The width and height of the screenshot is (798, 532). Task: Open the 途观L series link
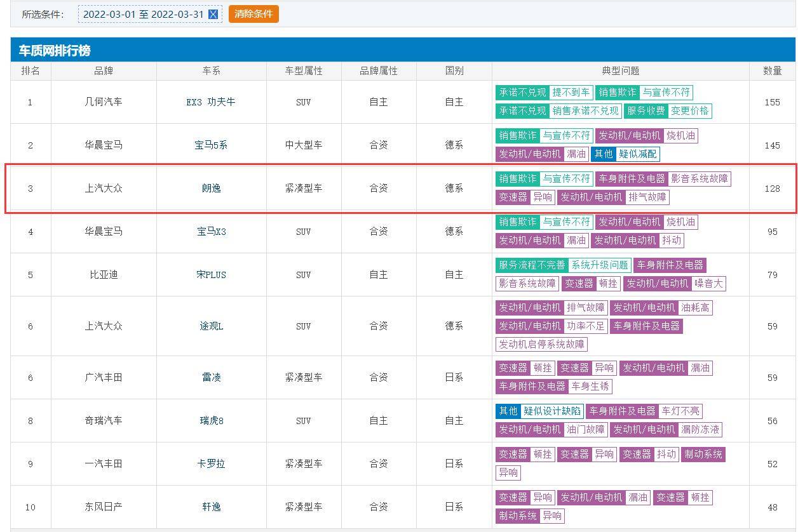point(211,326)
